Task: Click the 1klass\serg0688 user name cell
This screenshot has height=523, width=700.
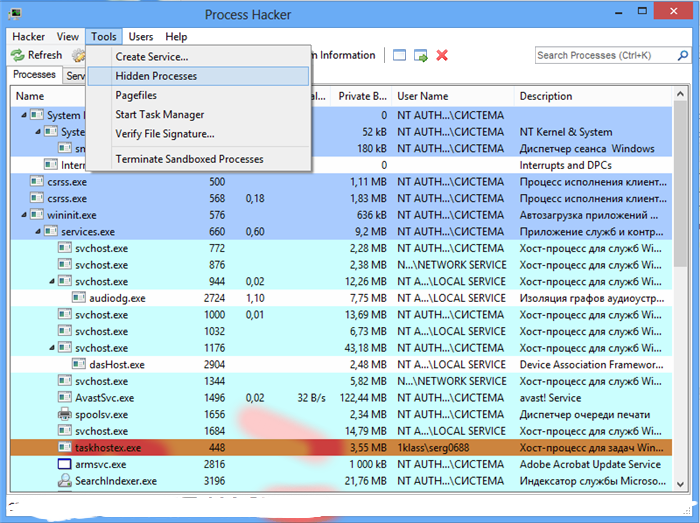Action: pyautogui.click(x=433, y=448)
